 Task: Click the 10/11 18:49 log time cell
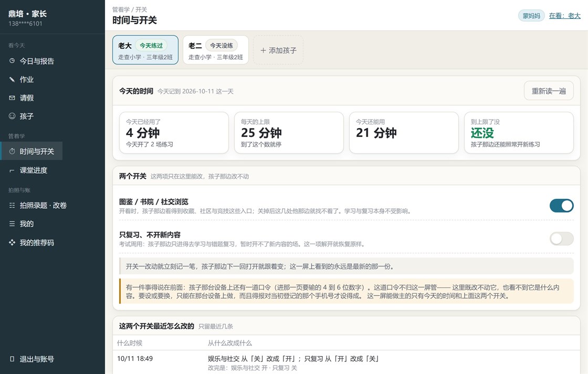tap(135, 359)
